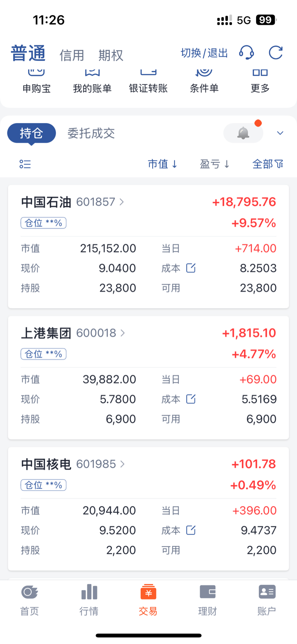Screen dimensions: 297x644
Task: Open the 全部 filter dropdown
Action: [268, 164]
